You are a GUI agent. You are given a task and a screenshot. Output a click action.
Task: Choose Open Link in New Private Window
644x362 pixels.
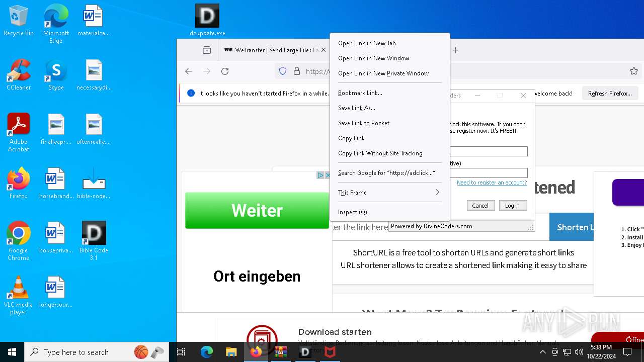click(390, 73)
